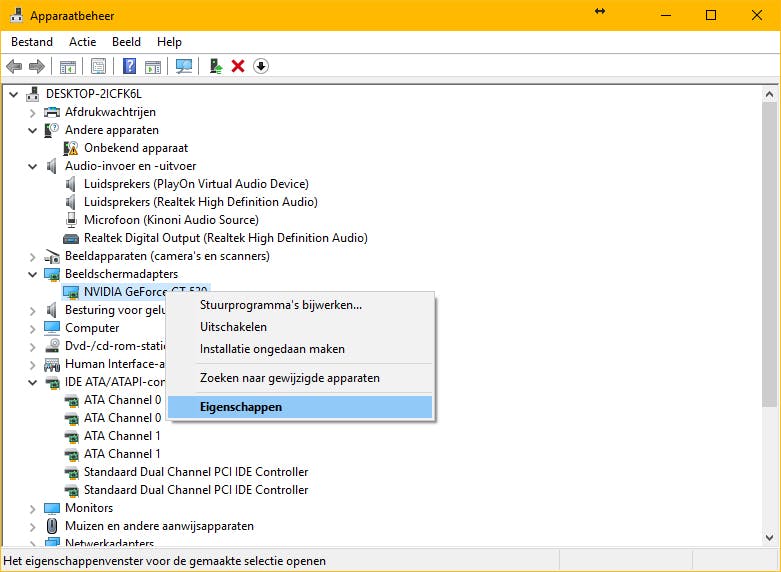Click Microfoon Kinoni microphone icon
Screen dimensions: 781x572
click(x=71, y=220)
